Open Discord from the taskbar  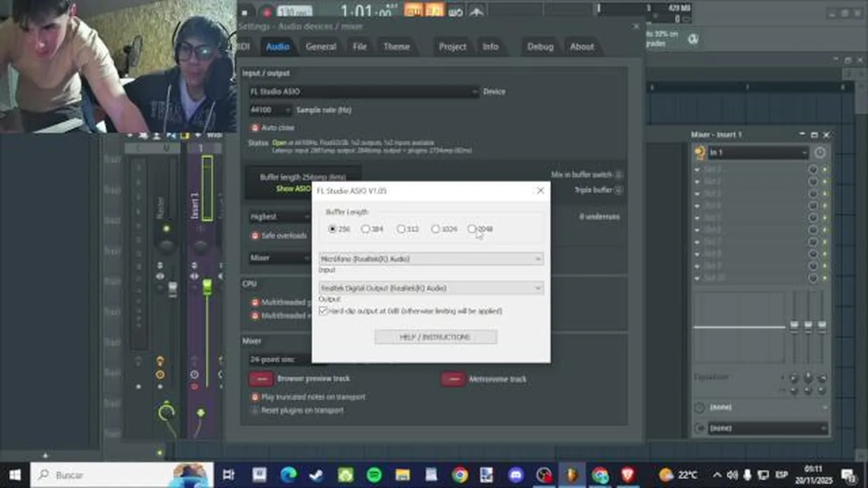pyautogui.click(x=516, y=475)
